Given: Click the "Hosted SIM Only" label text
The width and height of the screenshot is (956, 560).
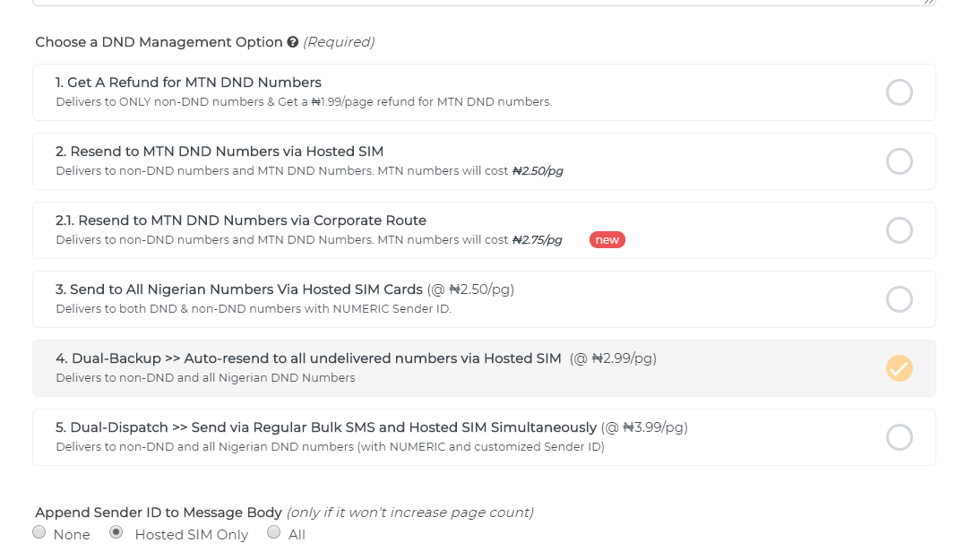Looking at the screenshot, I should [192, 534].
